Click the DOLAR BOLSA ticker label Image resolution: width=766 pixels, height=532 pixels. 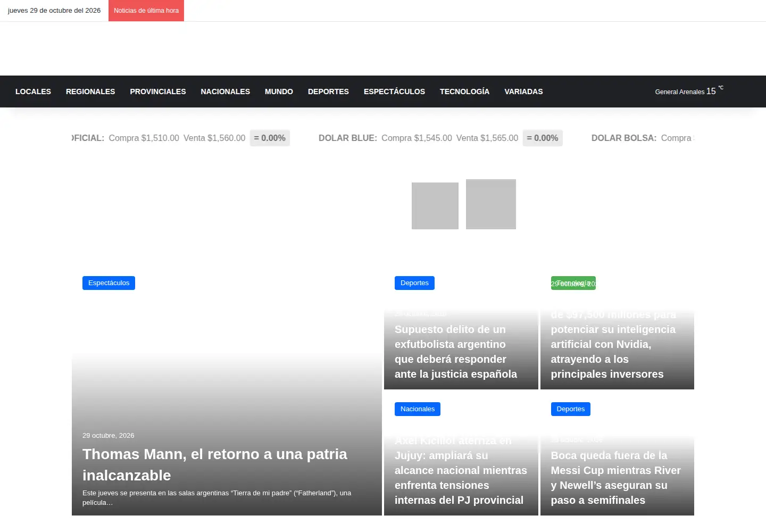point(624,138)
